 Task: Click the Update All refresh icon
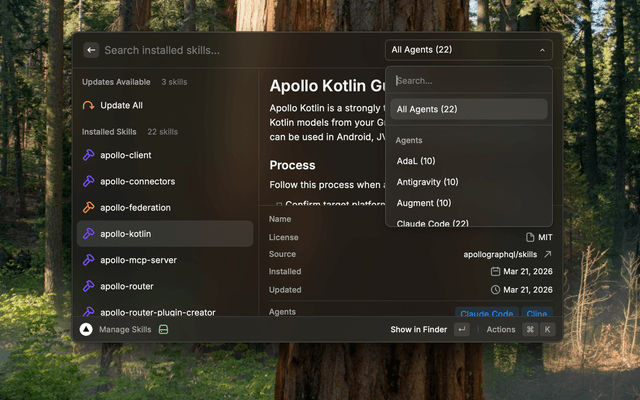point(89,105)
